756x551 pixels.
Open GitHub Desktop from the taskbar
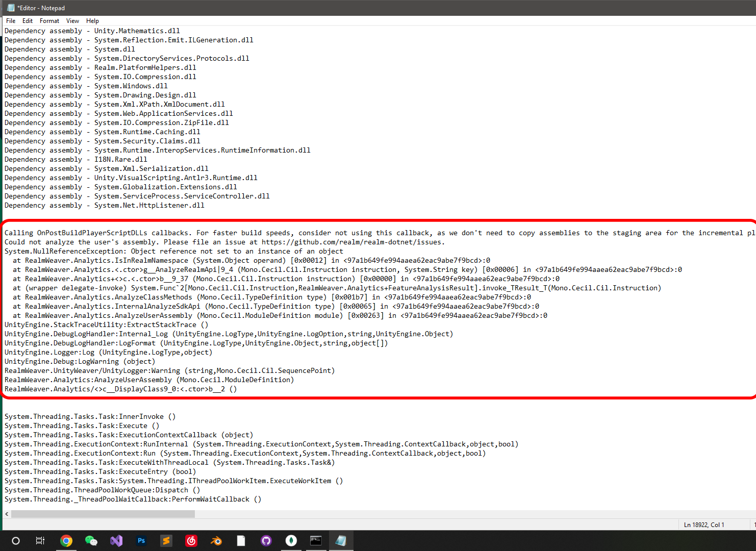pyautogui.click(x=266, y=541)
